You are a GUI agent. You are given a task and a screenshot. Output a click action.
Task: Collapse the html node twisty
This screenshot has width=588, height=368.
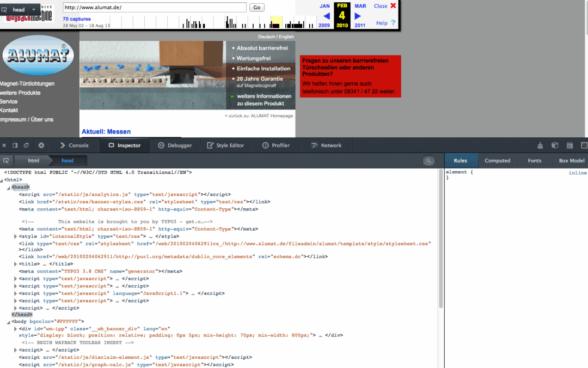tap(2, 180)
